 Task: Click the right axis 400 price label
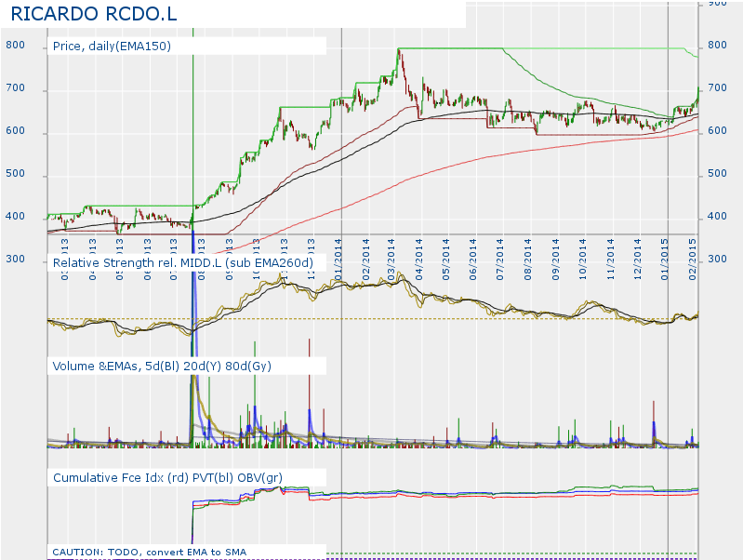tap(717, 216)
